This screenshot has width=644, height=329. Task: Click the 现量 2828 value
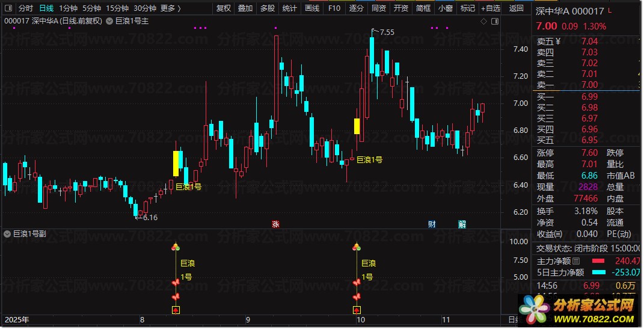click(588, 187)
